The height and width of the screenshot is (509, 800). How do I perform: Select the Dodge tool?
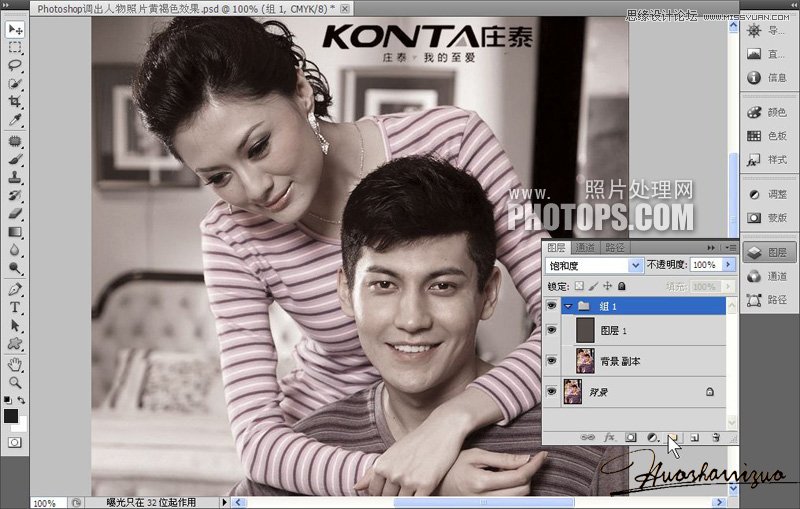(15, 268)
